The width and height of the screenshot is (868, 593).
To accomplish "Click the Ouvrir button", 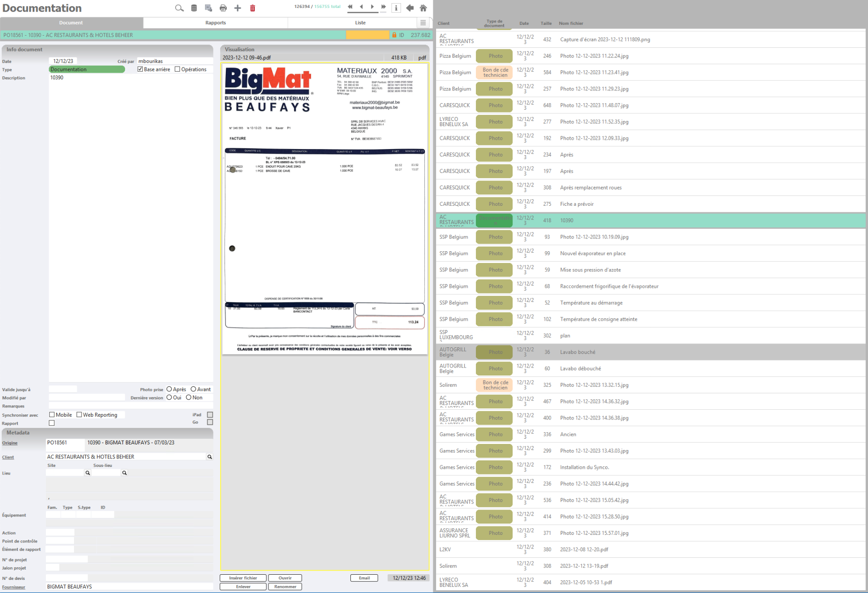I will pos(285,578).
